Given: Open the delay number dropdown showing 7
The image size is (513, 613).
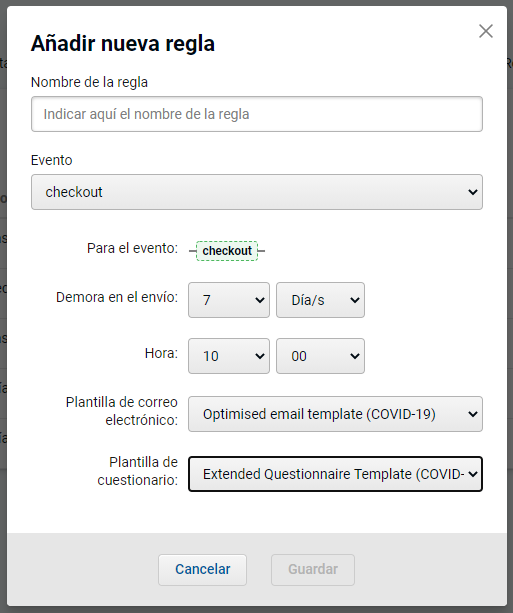Looking at the screenshot, I should 229,300.
